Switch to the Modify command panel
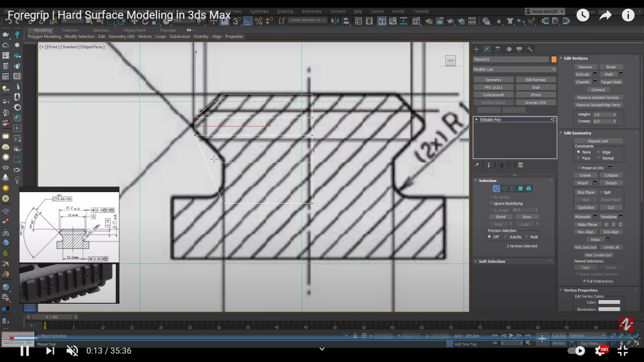This screenshot has height=362, width=644. (x=487, y=49)
